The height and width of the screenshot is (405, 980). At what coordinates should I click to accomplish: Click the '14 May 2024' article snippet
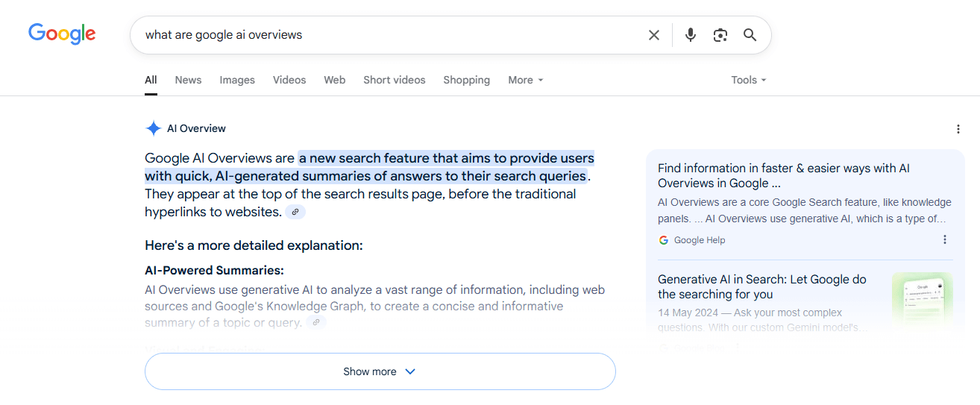pos(762,320)
